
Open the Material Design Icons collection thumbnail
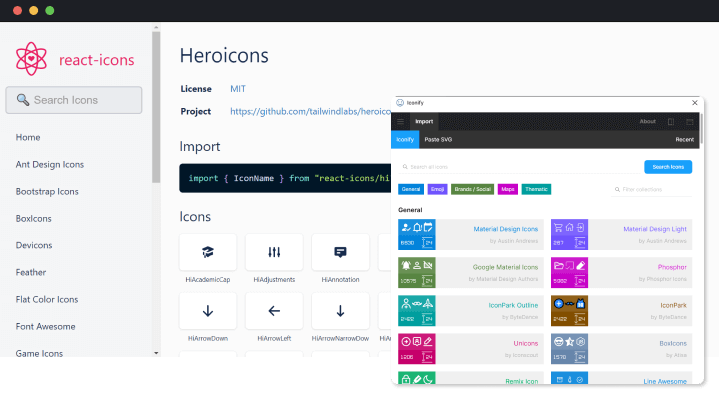416,234
